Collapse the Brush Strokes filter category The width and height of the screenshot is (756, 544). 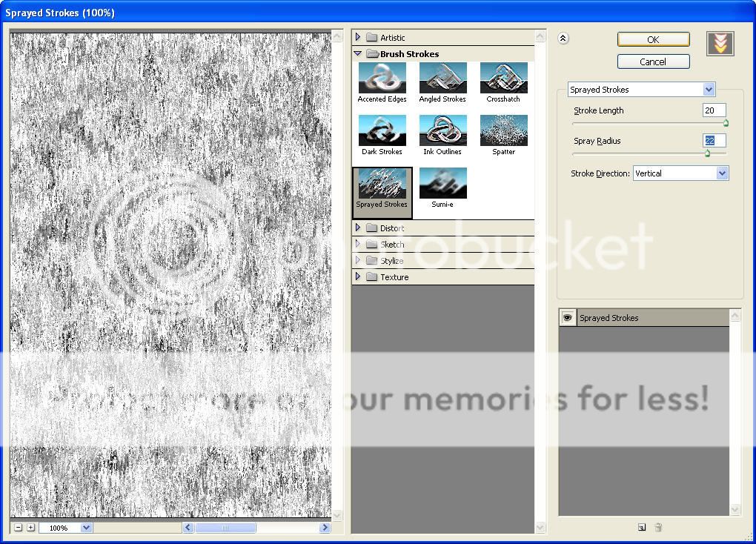(358, 53)
